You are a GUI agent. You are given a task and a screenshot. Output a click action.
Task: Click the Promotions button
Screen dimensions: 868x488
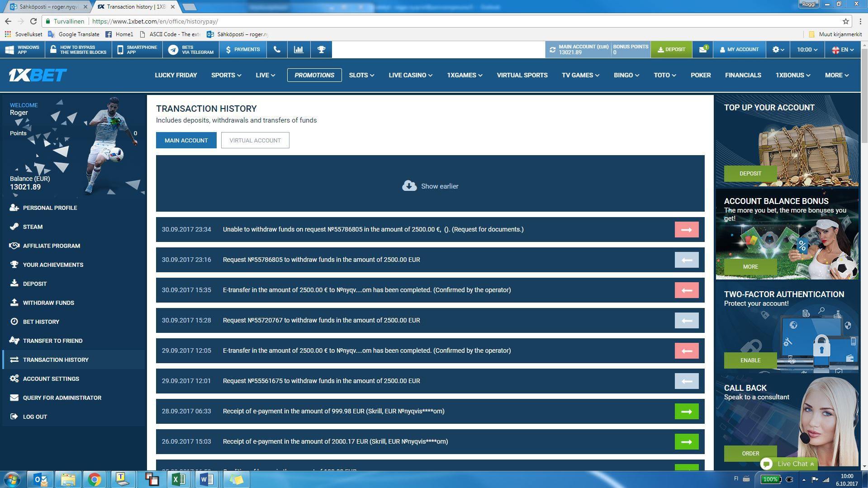tap(314, 75)
